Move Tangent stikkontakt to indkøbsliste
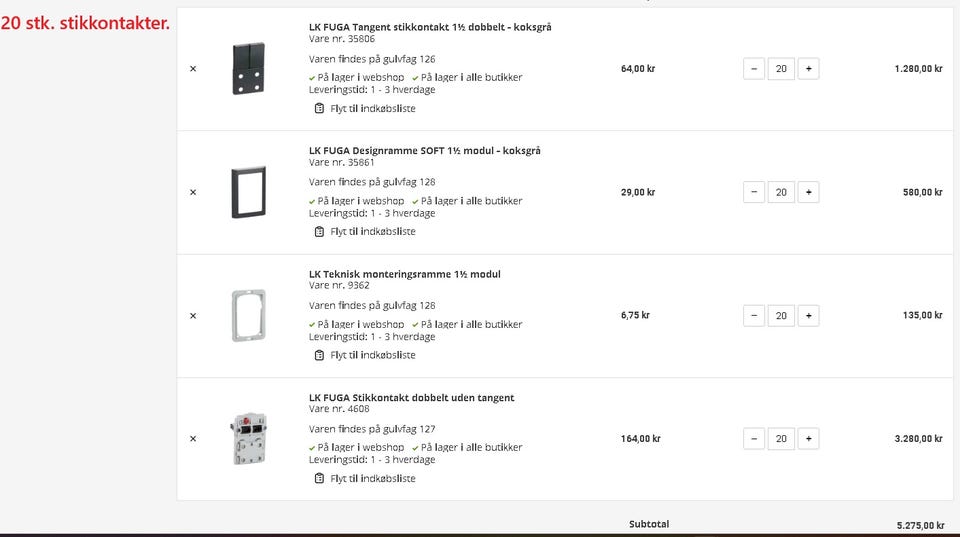The height and width of the screenshot is (537, 960). pos(372,108)
